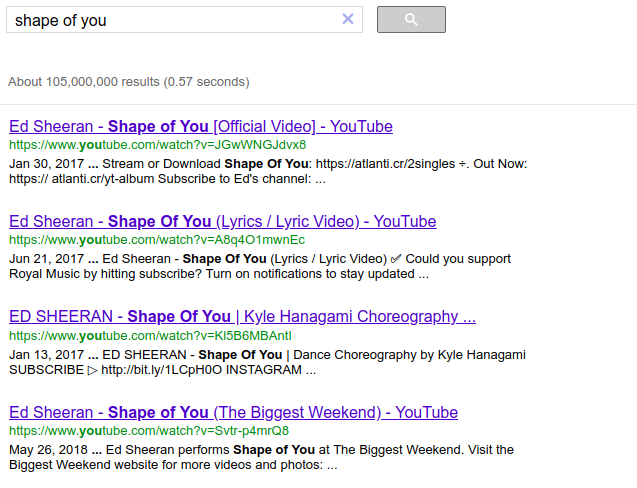Screen dimensions: 637x488
Task: Click URL ending A8q4O1mwnEc
Action: pyautogui.click(x=157, y=240)
